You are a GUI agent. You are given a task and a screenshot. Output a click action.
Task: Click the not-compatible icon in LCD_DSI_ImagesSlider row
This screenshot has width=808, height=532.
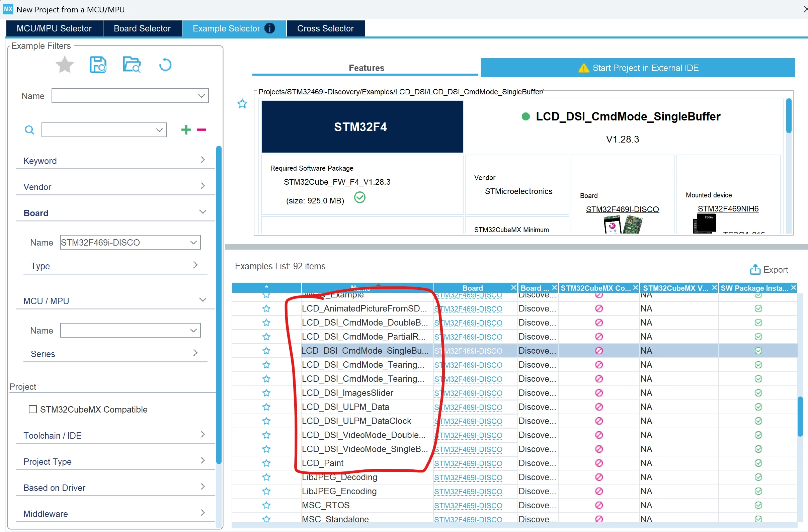point(599,393)
